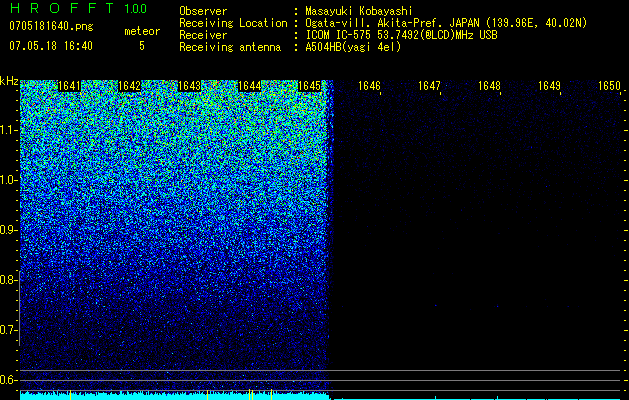Click the 1650 time marker
The width and height of the screenshot is (629, 400).
[x=609, y=86]
